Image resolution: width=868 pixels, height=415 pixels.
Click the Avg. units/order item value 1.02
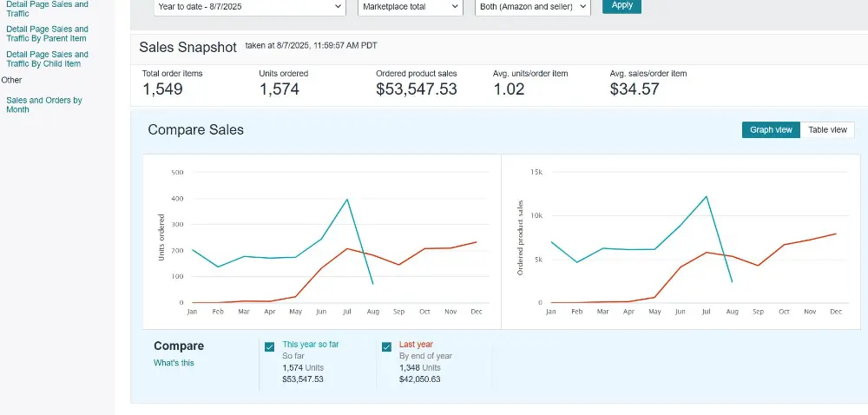509,89
